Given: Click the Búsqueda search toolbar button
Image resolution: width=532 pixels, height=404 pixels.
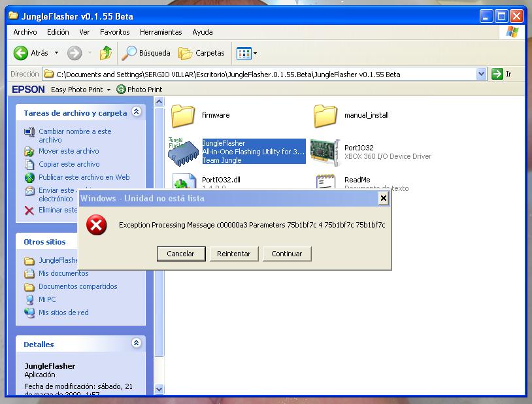Looking at the screenshot, I should tap(147, 53).
